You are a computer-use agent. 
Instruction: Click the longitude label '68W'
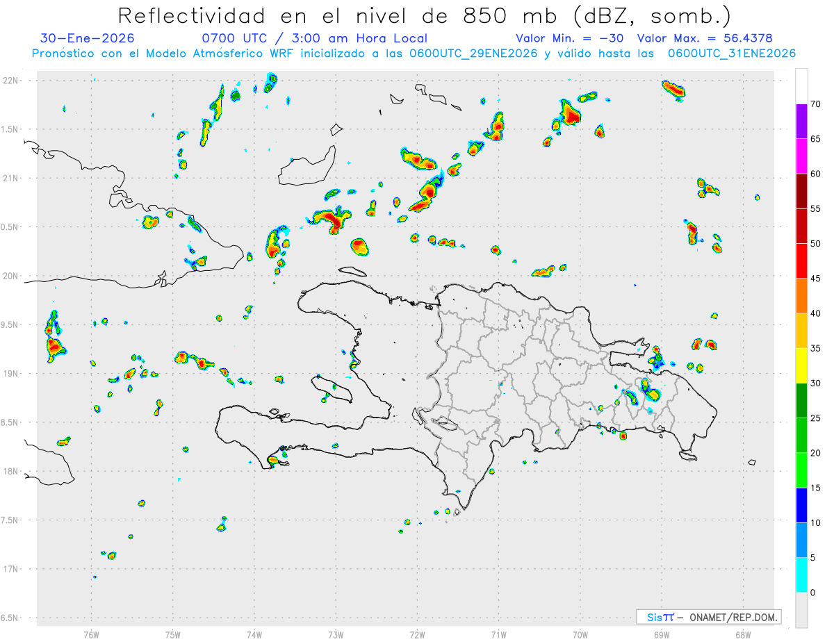click(x=742, y=634)
